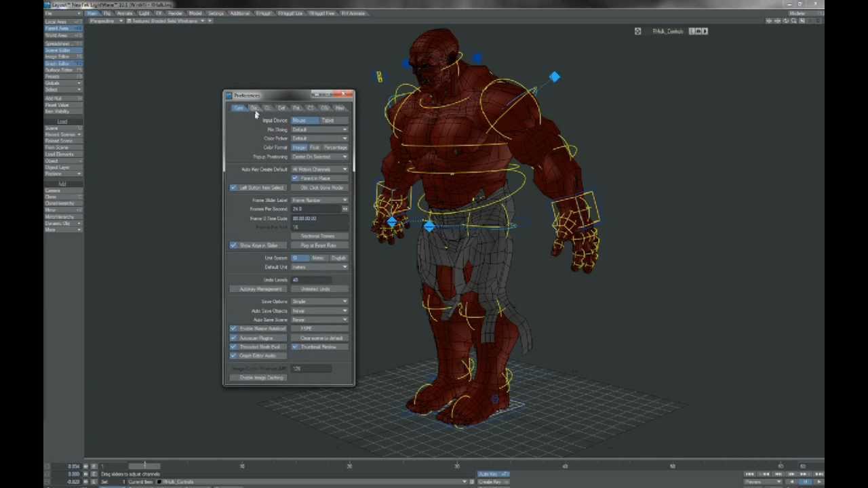This screenshot has height=488, width=868.
Task: Toggle Graph Editor Audio checkbox
Action: (x=233, y=356)
